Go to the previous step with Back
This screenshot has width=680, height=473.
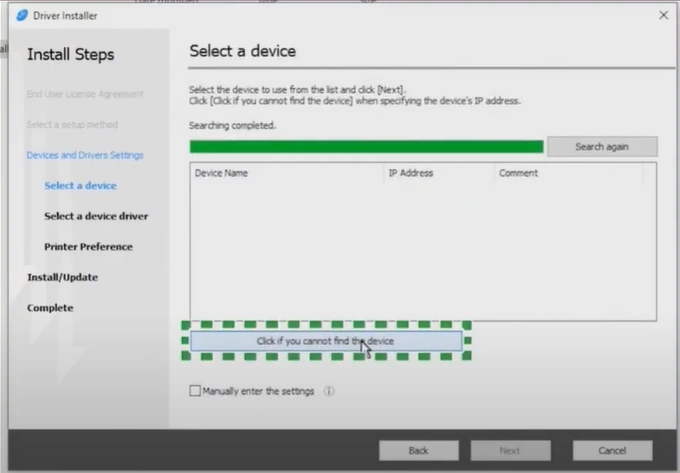coord(418,450)
